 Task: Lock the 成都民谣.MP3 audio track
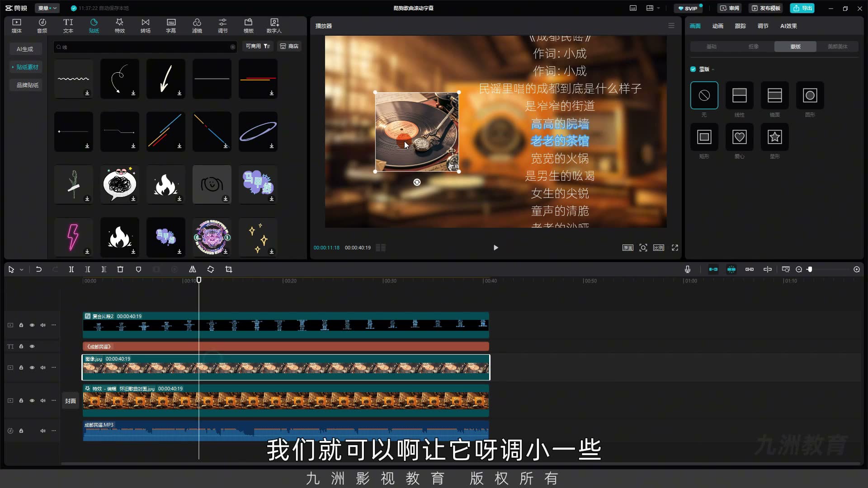tap(21, 431)
